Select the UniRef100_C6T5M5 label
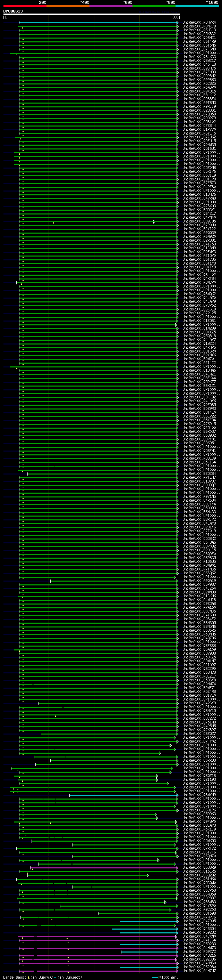 click(199, 45)
